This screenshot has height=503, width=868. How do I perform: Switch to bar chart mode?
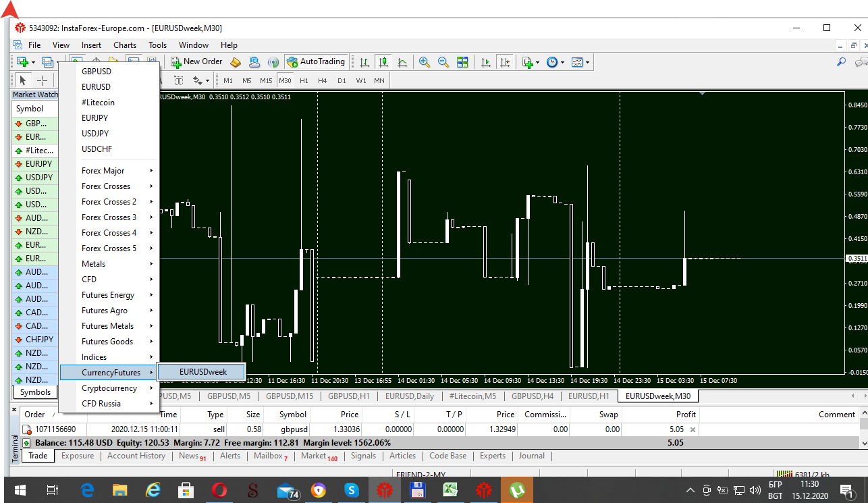coord(364,61)
